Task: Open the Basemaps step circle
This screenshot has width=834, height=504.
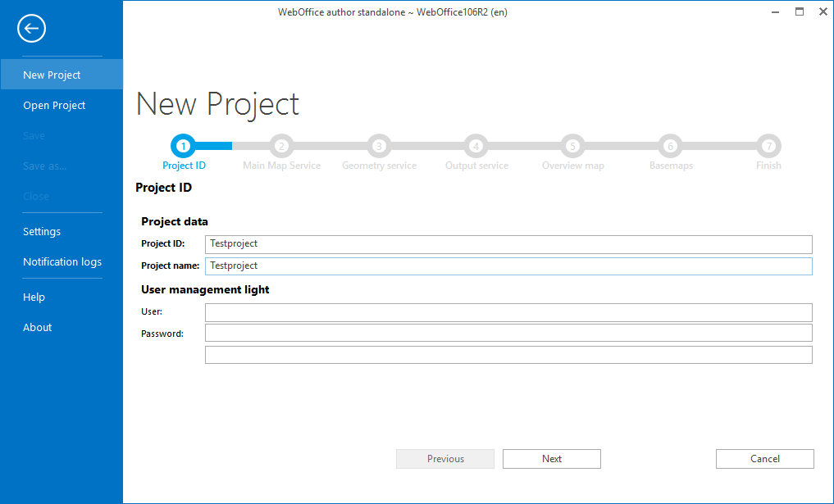Action: 670,145
